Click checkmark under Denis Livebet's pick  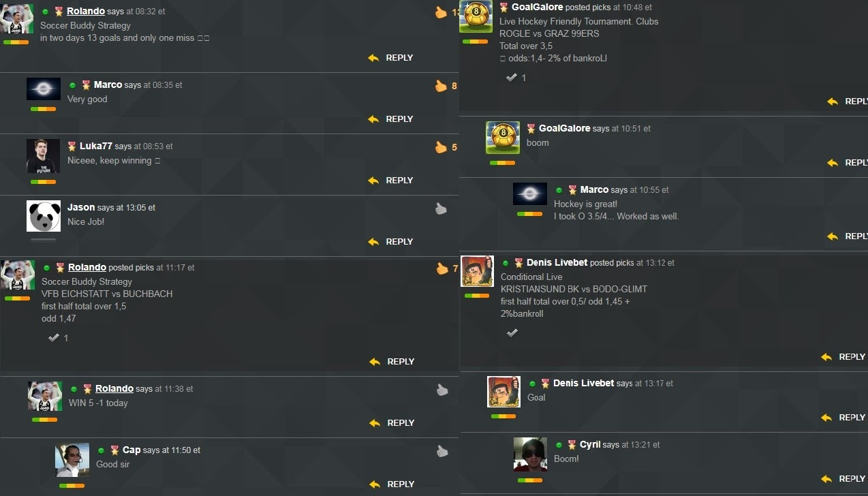point(512,332)
